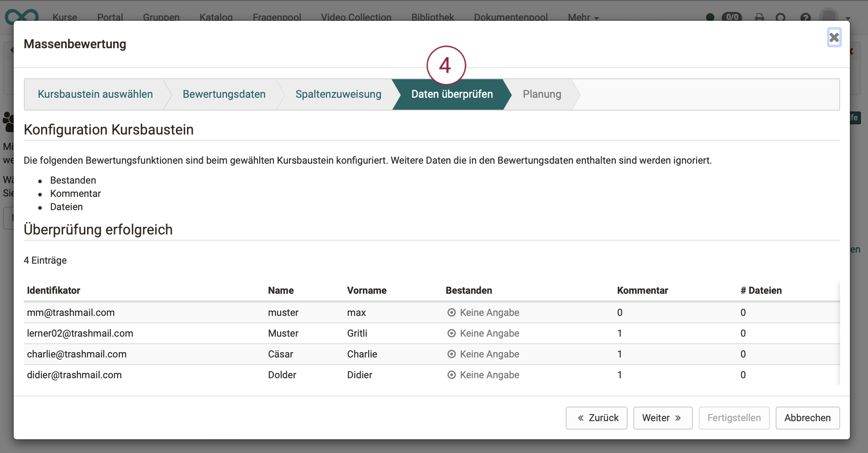Click the OpenOlat infinity logo
The image size is (868, 453).
click(22, 17)
